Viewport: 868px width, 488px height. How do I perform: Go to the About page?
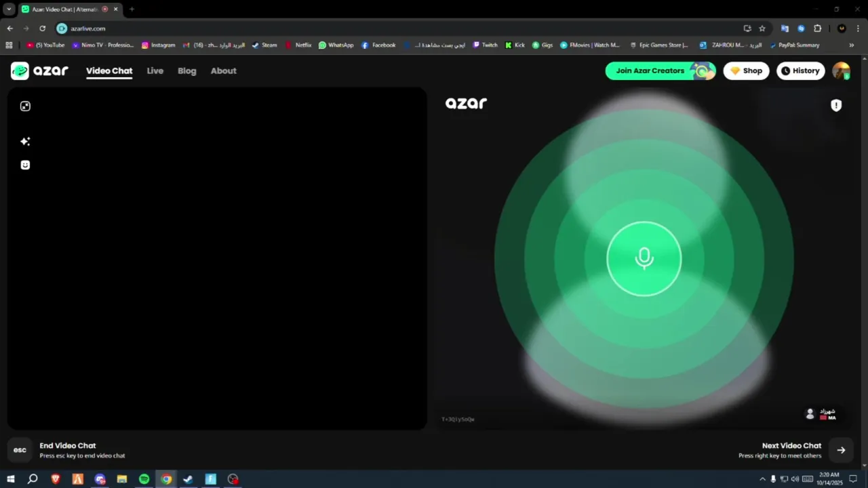[224, 70]
